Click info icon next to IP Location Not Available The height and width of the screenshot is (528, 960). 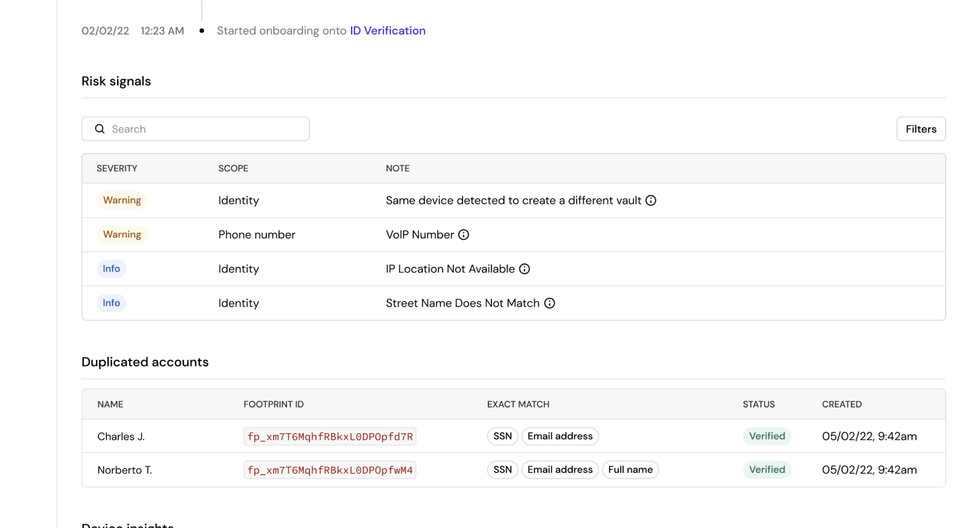coord(525,269)
